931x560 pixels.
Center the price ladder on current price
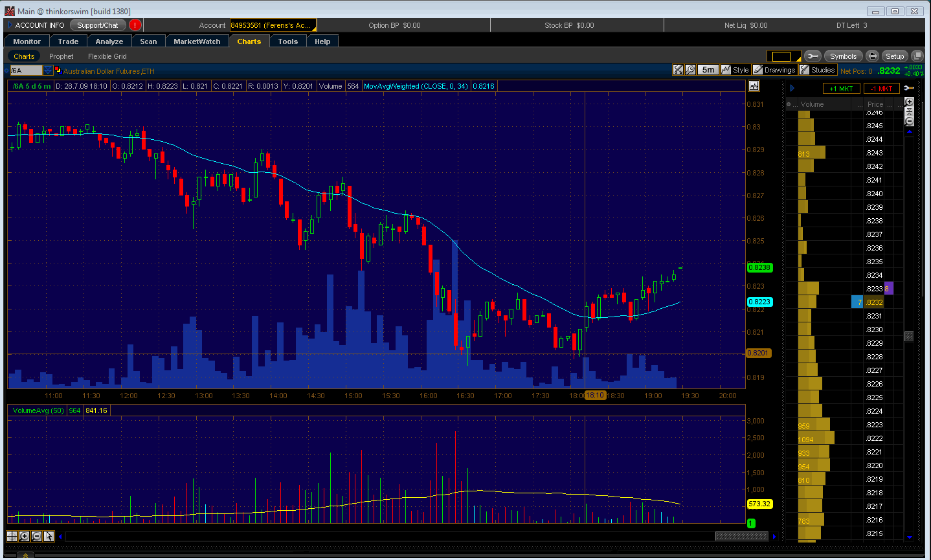click(x=909, y=112)
